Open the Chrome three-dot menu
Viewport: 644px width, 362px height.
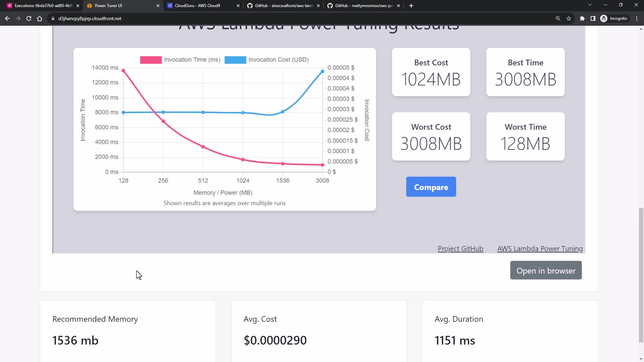(637, 18)
